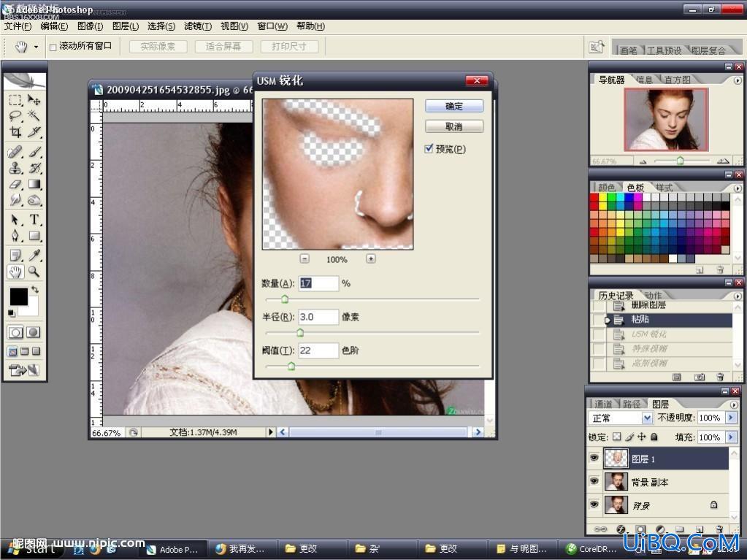
Task: Open the 滤镜 (Filter) menu
Action: (197, 26)
